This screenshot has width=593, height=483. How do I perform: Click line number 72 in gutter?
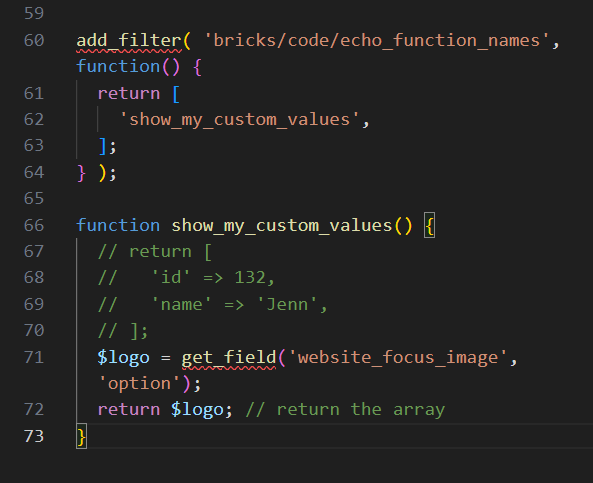tap(34, 410)
